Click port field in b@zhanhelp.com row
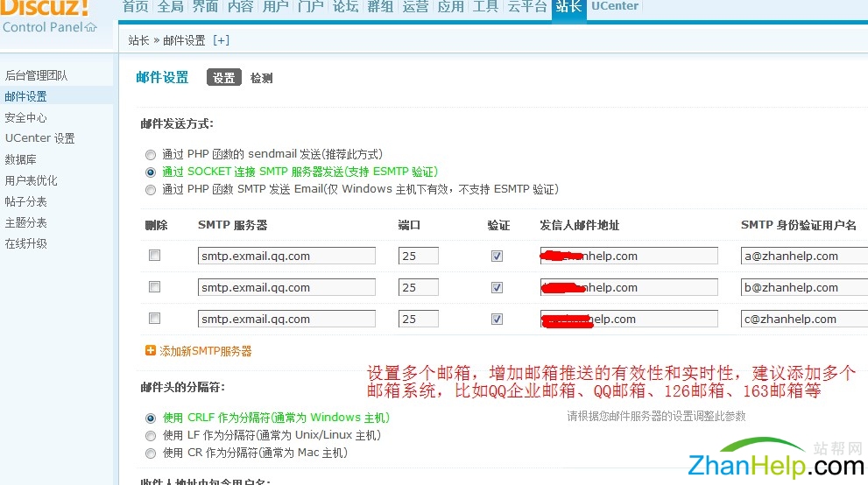The width and height of the screenshot is (868, 485). [418, 287]
